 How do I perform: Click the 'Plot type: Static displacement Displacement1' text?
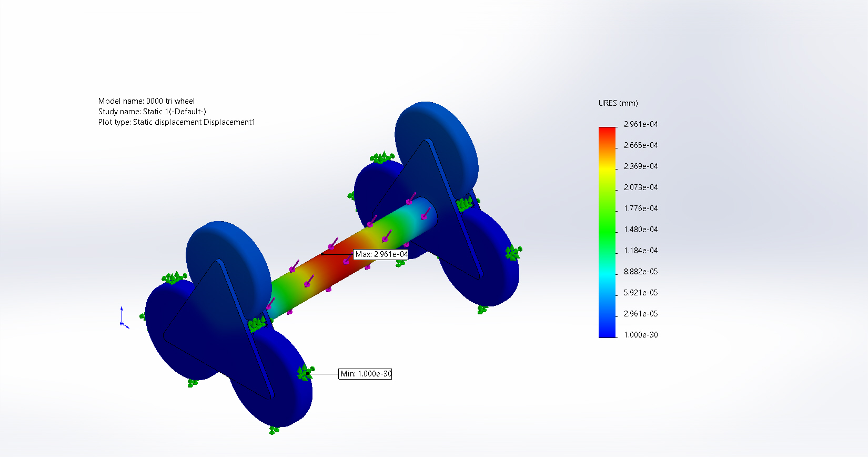coord(177,122)
